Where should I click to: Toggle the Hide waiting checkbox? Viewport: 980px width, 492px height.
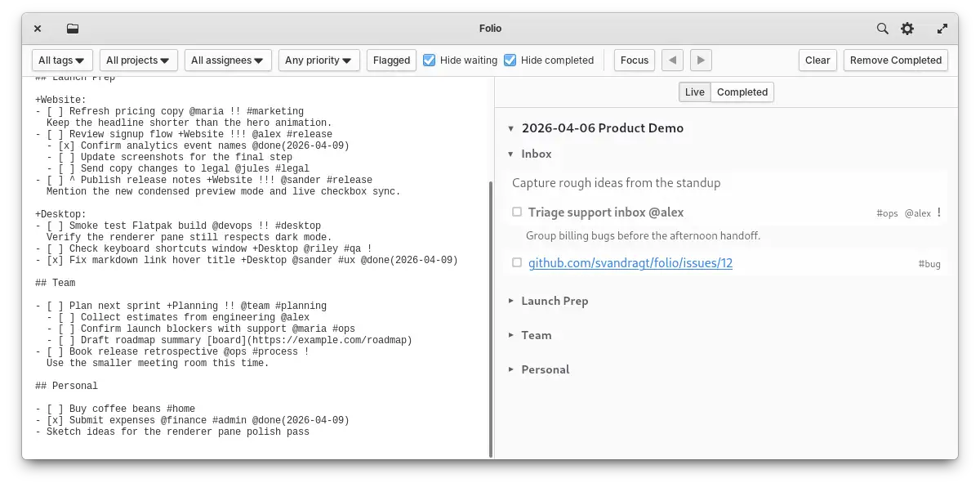point(430,60)
